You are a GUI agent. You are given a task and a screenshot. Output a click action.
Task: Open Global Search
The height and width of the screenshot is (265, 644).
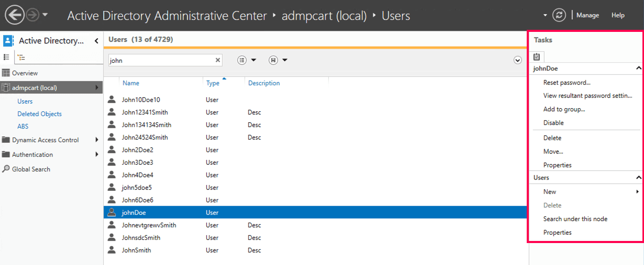tap(31, 169)
